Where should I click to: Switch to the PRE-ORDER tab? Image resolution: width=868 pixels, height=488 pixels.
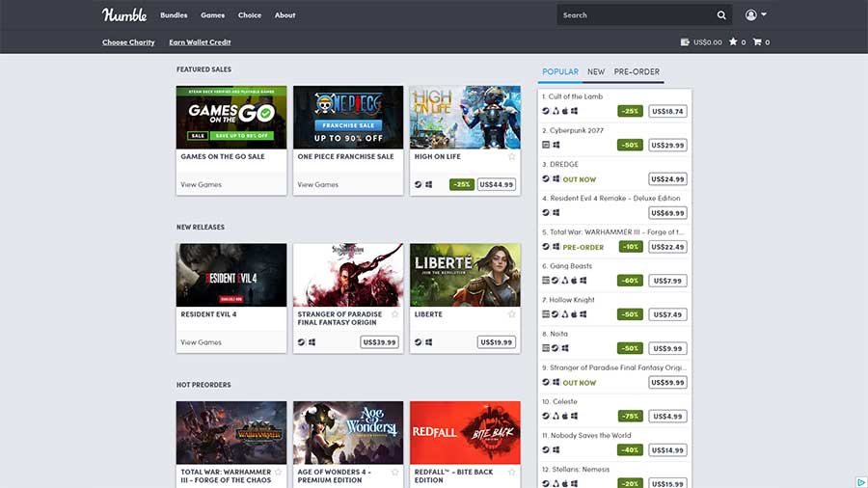pyautogui.click(x=637, y=72)
